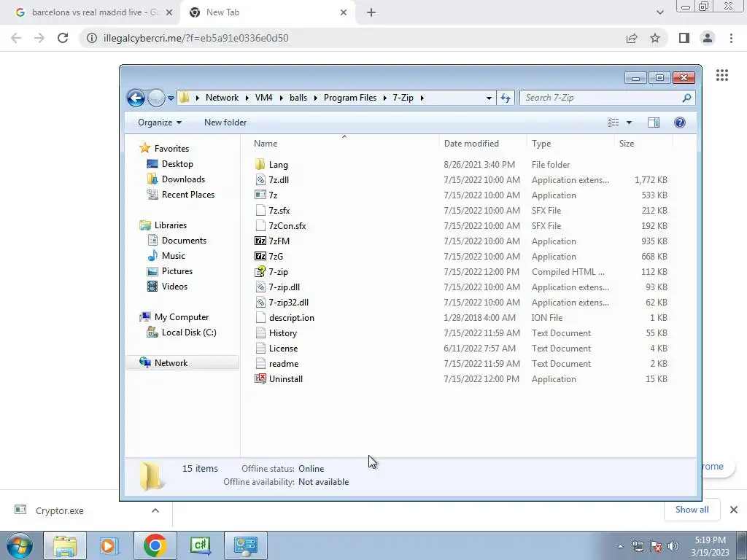Click the Search 7-Zip field
747x560 pixels.
[607, 98]
